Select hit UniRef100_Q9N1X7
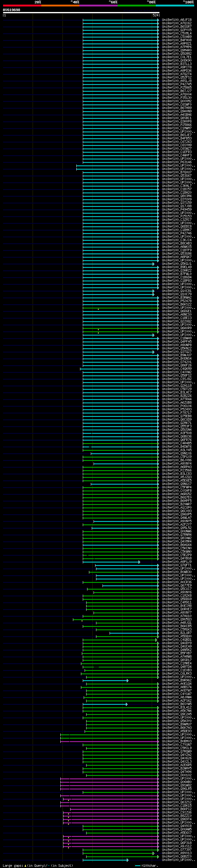This screenshot has height=868, width=197. pyautogui.click(x=177, y=484)
